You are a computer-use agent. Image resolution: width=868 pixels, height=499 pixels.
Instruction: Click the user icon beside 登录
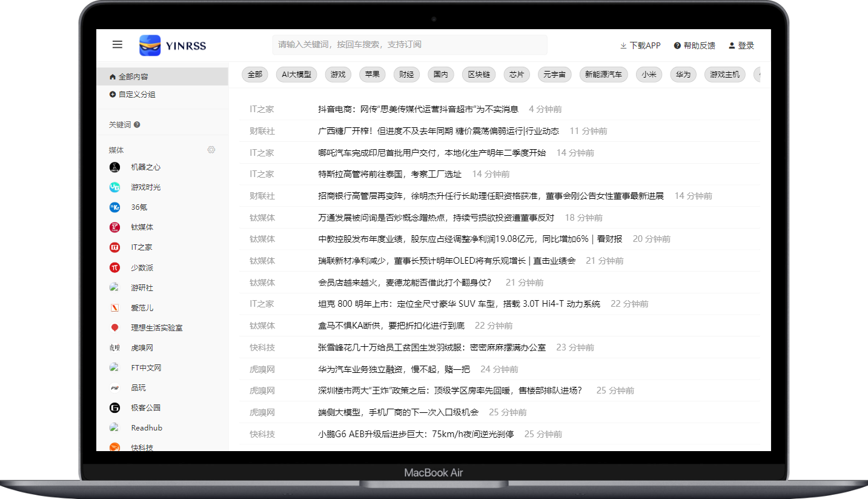[732, 45]
